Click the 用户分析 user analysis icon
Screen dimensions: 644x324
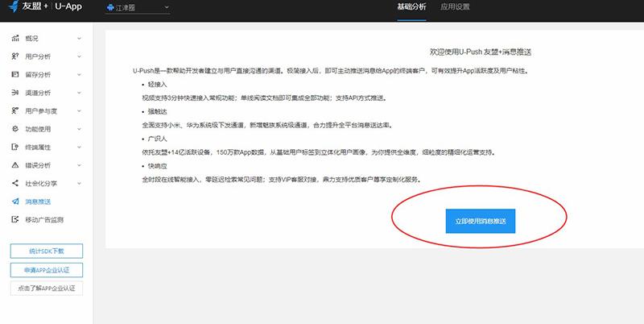16,56
